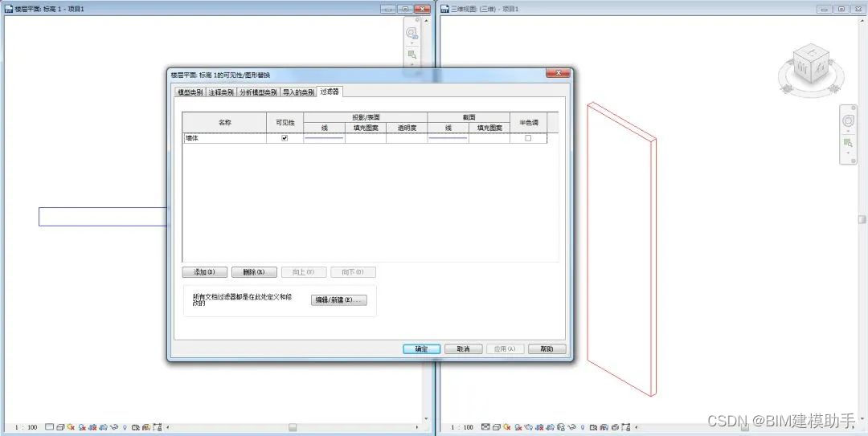The width and height of the screenshot is (868, 436).
Task: Open visual style icon in 3D view bar
Action: click(497, 427)
